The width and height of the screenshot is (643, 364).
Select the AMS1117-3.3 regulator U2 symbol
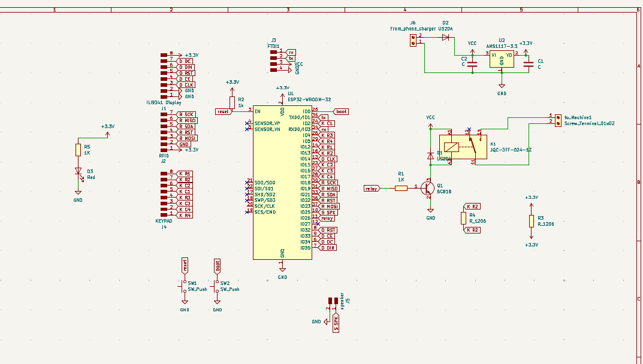(502, 59)
